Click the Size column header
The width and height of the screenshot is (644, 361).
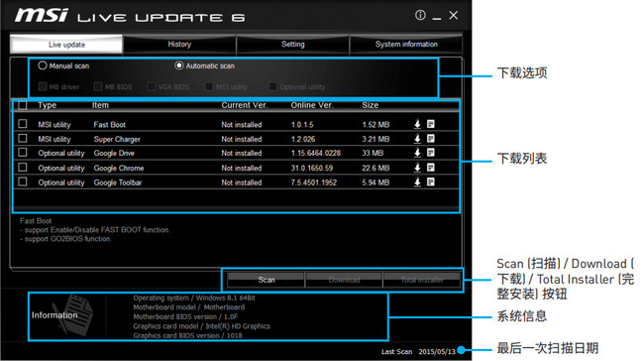coord(371,105)
